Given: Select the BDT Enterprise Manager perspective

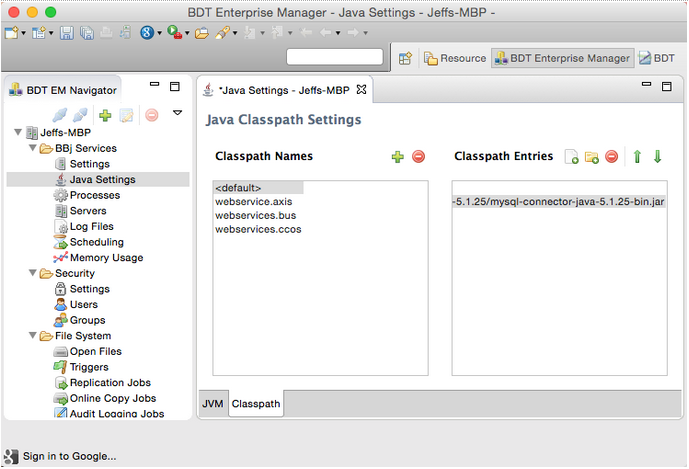Looking at the screenshot, I should [x=562, y=58].
